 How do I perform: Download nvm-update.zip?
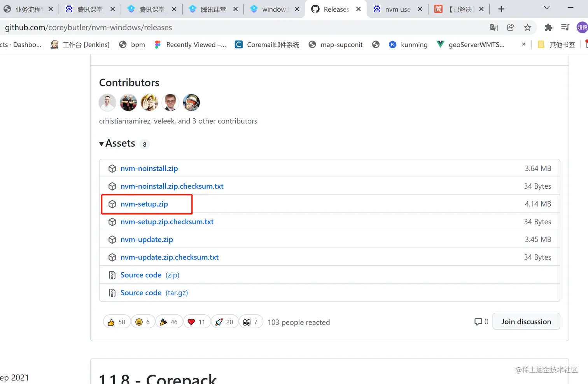click(147, 240)
